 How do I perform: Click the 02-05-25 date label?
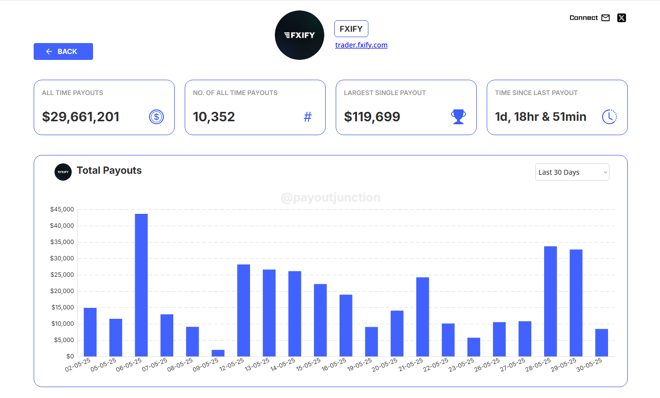pyautogui.click(x=77, y=365)
